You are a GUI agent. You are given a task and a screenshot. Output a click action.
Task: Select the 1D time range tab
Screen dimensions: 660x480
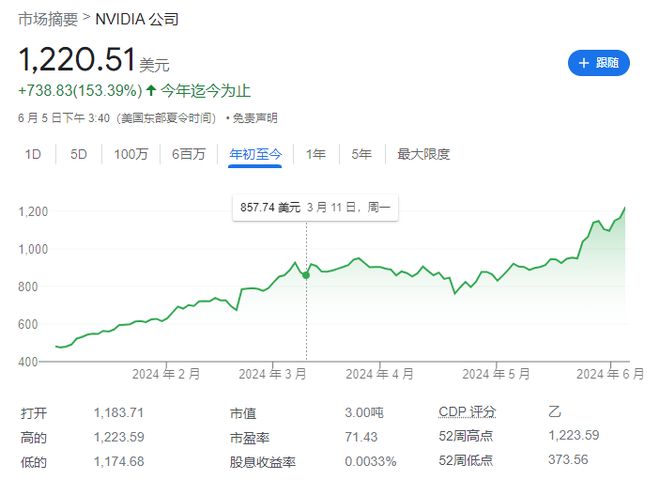(33, 154)
